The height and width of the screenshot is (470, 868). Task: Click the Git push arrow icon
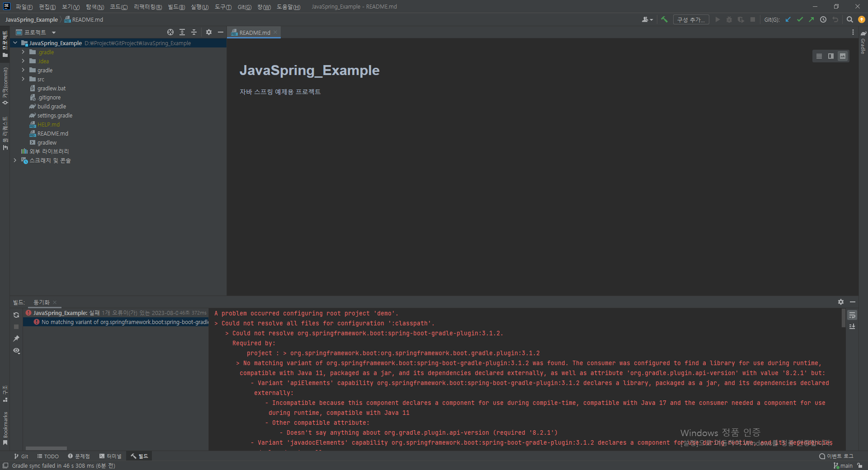tap(811, 19)
